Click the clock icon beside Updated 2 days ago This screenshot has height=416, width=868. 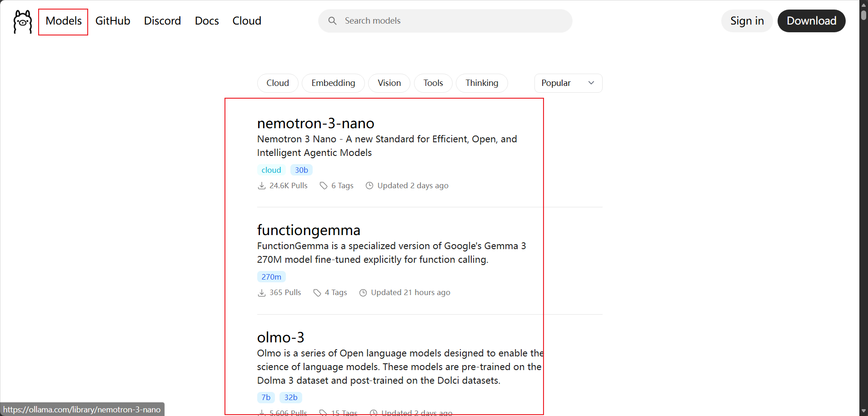[x=369, y=185]
